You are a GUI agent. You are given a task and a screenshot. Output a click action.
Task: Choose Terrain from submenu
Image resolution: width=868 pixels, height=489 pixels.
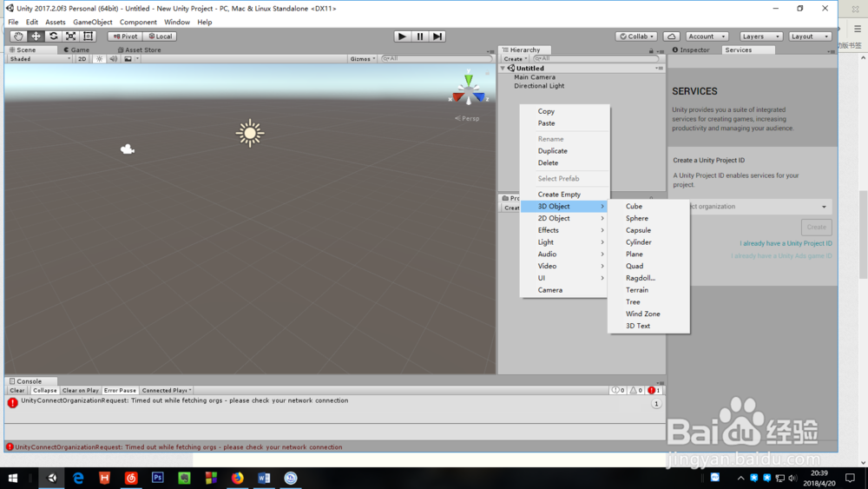[x=648, y=289]
